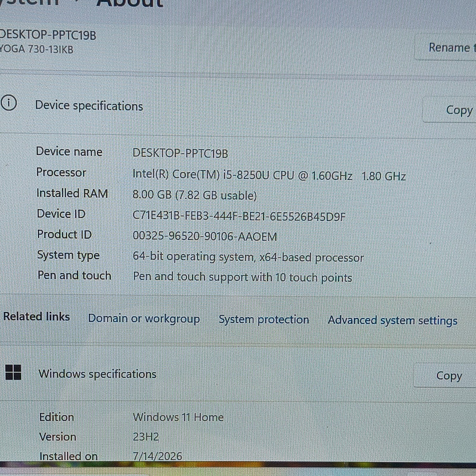Click the Device name label
476x476 pixels.
[69, 151]
